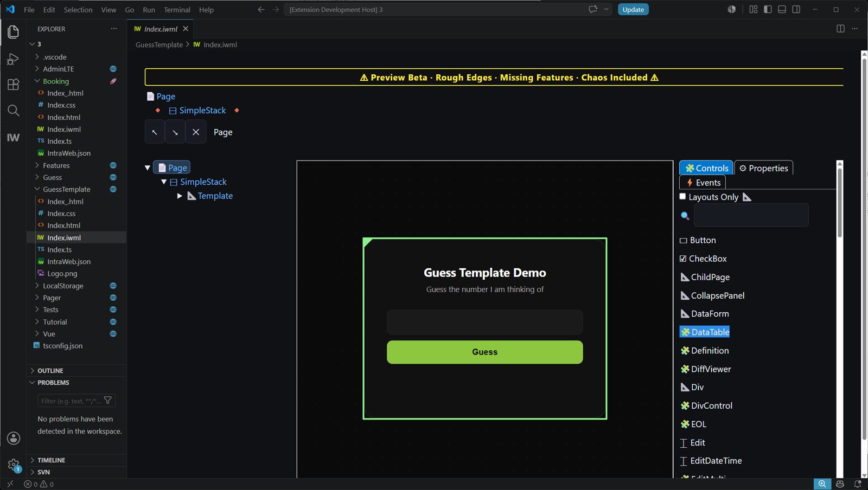Click the zoom icon in status bar

pyautogui.click(x=822, y=484)
